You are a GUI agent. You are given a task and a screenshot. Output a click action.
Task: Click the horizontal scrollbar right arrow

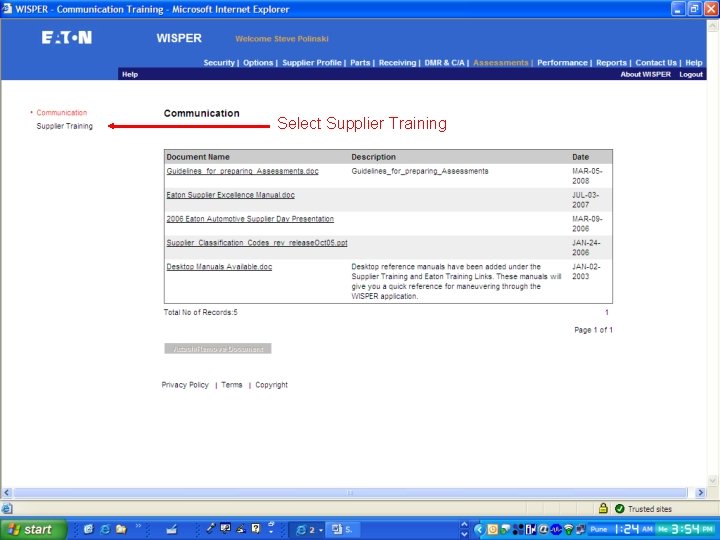point(700,492)
